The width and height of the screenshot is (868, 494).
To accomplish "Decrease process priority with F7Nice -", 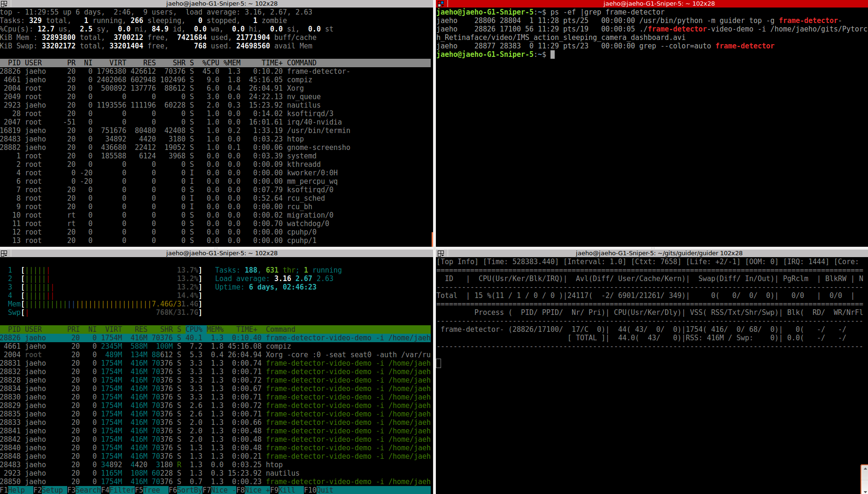I will (x=219, y=490).
